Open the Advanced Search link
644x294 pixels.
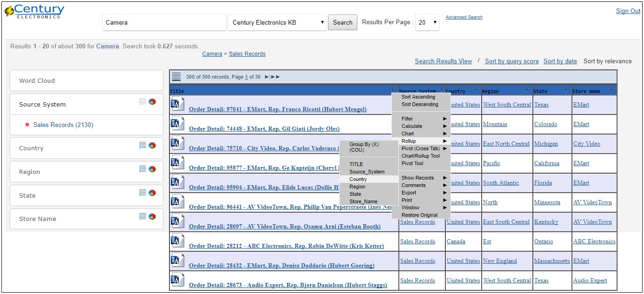point(463,17)
